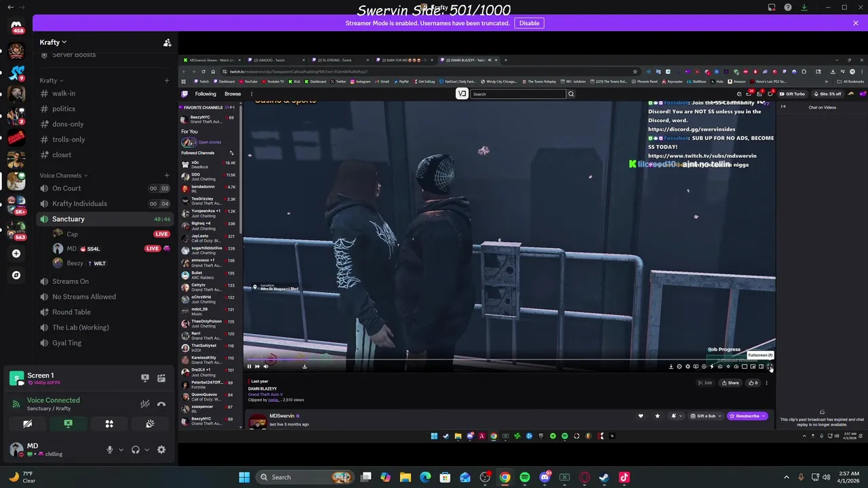Toggle Discord noise suppression icon
This screenshot has height=488, width=868.
(x=144, y=404)
